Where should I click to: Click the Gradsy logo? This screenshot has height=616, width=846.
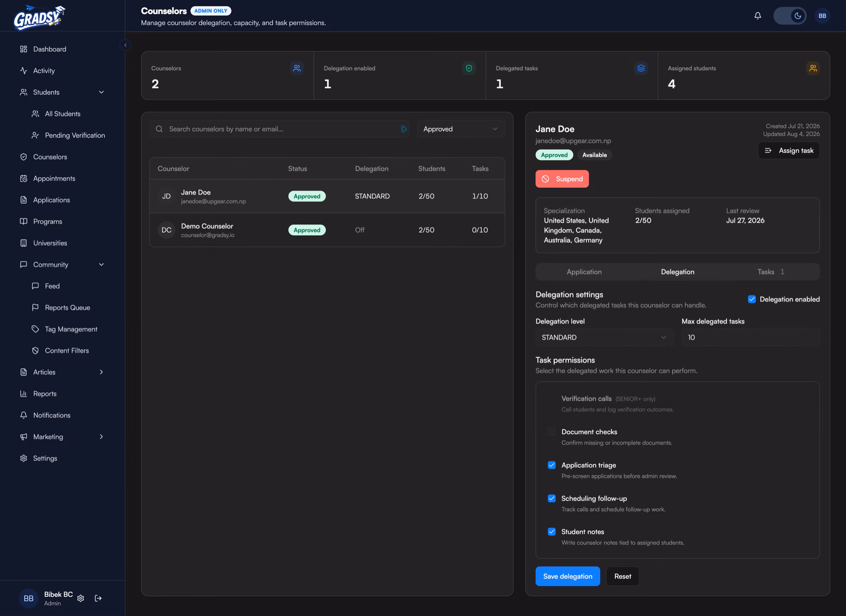39,17
